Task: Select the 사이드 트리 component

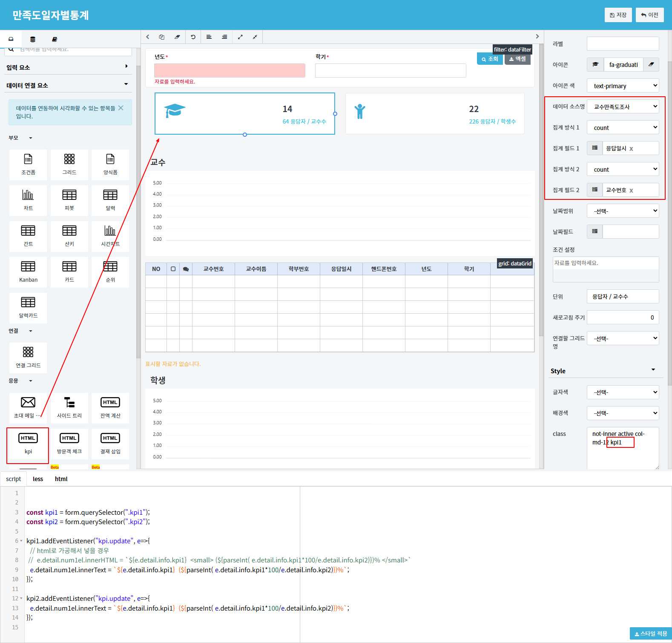Action: point(69,408)
